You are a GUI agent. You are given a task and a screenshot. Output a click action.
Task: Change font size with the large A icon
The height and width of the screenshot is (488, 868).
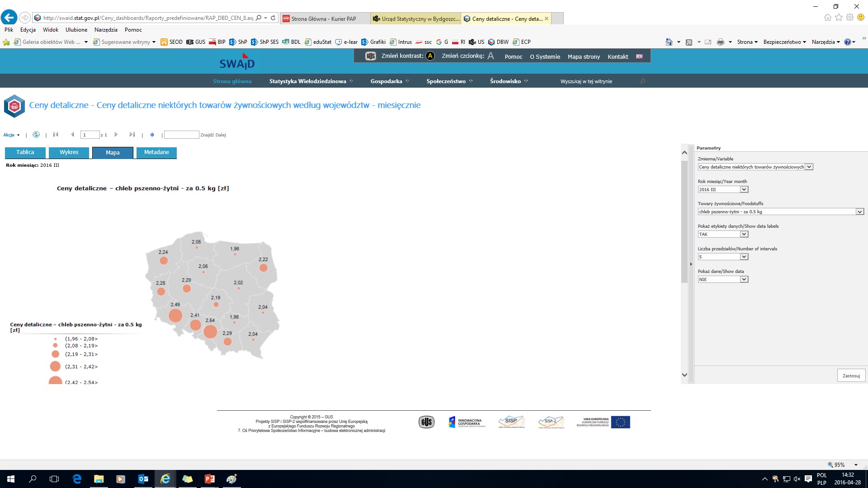491,56
